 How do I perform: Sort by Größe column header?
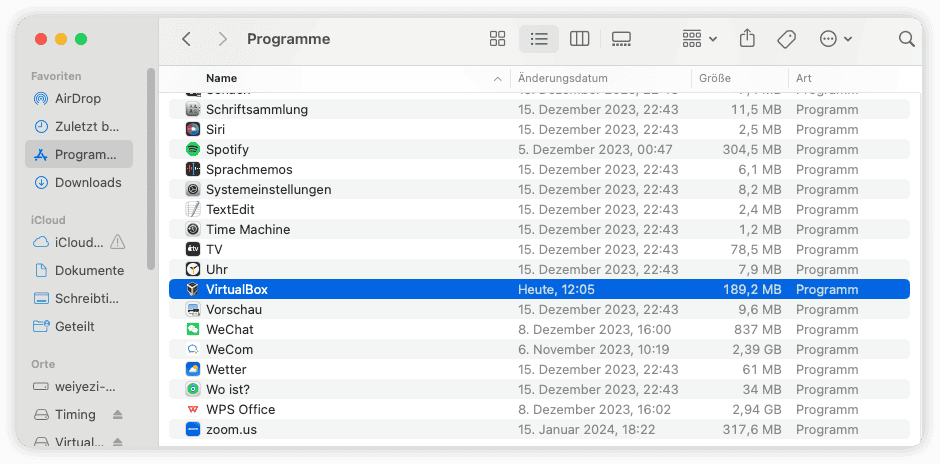pos(715,79)
